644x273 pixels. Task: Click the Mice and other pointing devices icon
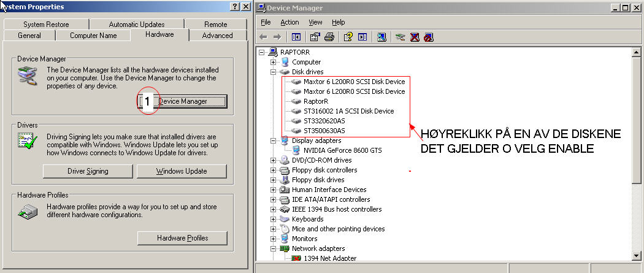click(285, 229)
